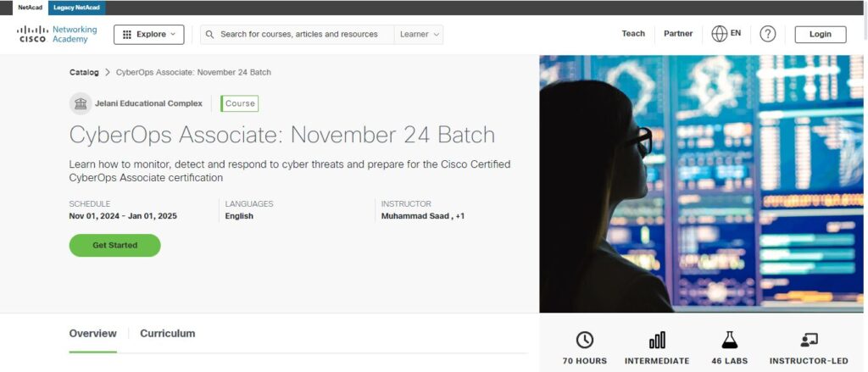
Task: Click the green Get Started button
Action: click(x=114, y=245)
